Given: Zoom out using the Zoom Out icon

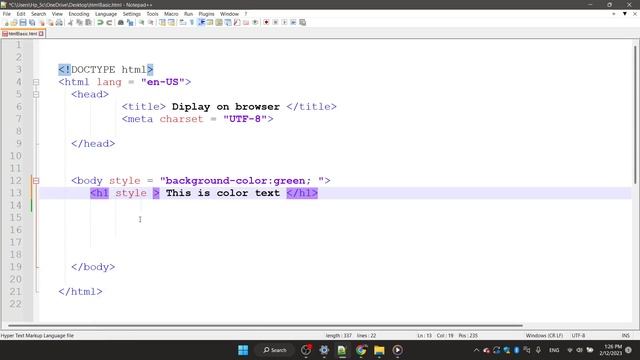Looking at the screenshot, I should coord(151,22).
